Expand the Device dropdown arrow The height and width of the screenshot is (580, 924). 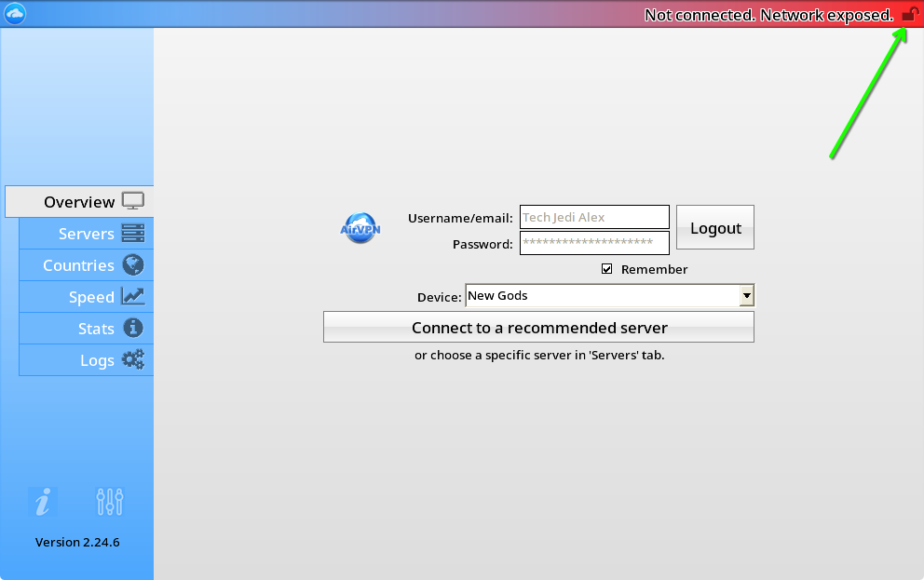click(x=746, y=296)
